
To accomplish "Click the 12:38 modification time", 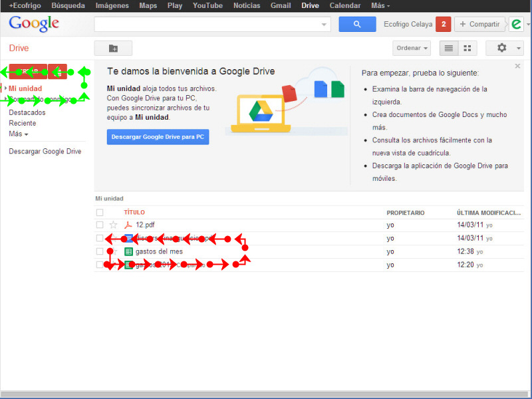I will pyautogui.click(x=465, y=251).
